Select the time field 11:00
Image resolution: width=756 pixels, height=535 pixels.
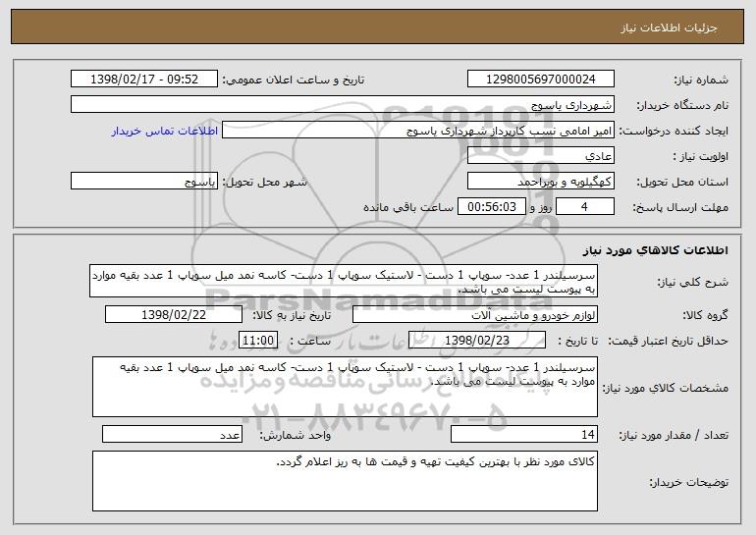pyautogui.click(x=258, y=340)
